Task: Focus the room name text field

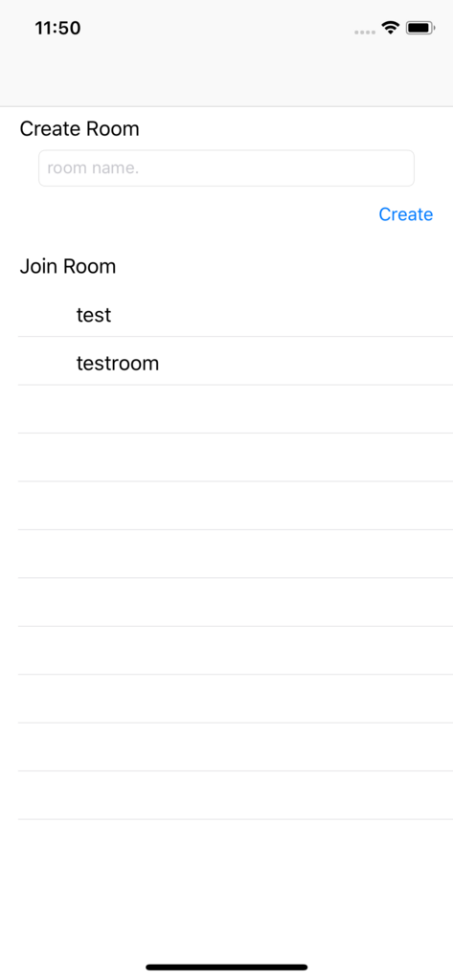Action: [x=226, y=168]
